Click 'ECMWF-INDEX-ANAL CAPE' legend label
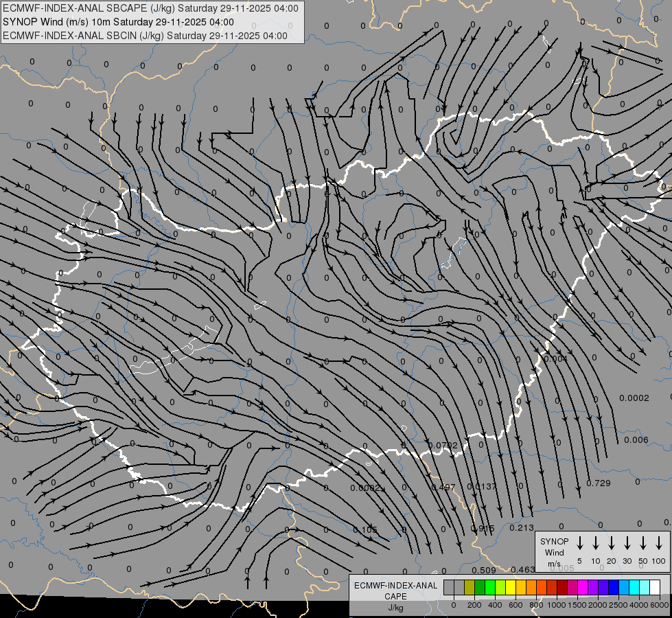The width and height of the screenshot is (672, 618). click(395, 591)
